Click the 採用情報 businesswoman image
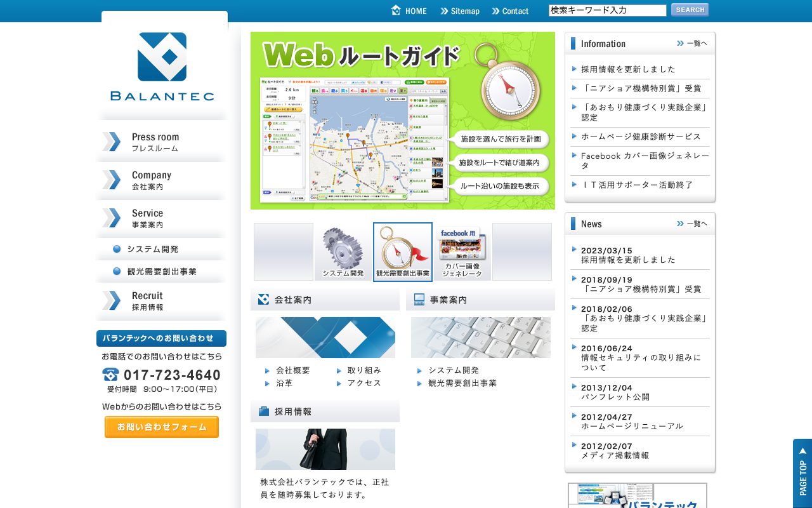 click(x=325, y=450)
